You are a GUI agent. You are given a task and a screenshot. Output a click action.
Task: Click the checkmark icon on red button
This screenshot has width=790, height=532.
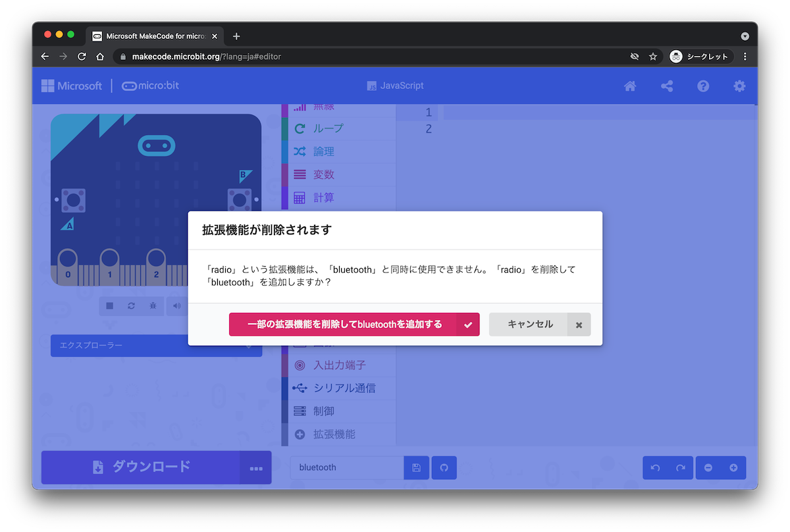(468, 325)
